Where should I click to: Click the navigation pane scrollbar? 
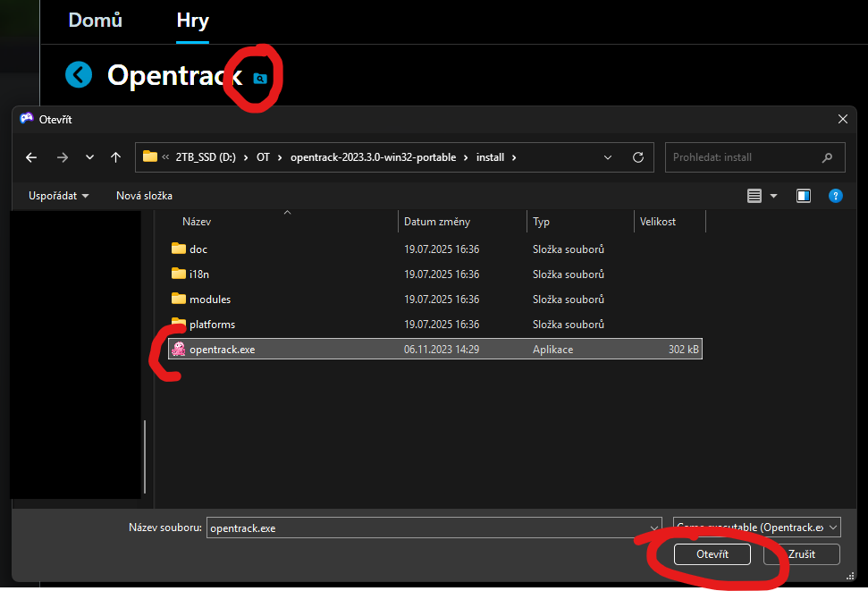point(145,456)
